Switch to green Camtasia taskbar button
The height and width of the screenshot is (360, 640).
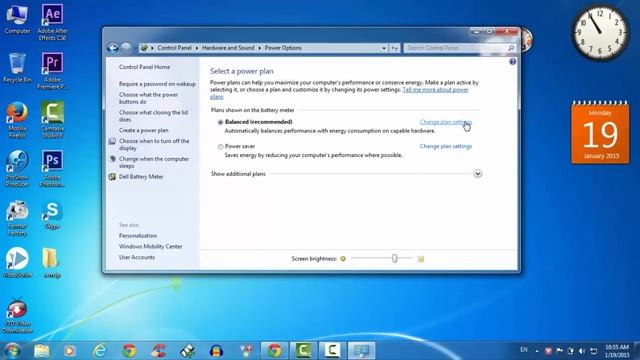[x=303, y=351]
